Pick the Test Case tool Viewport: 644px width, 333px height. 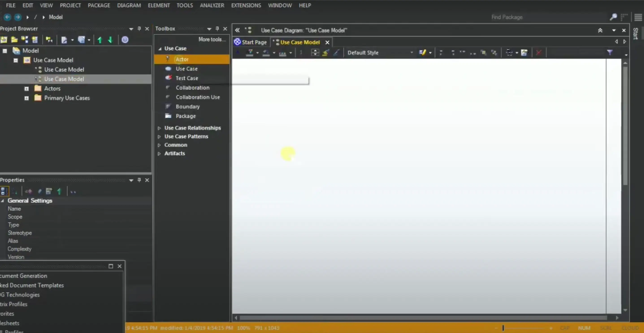186,78
